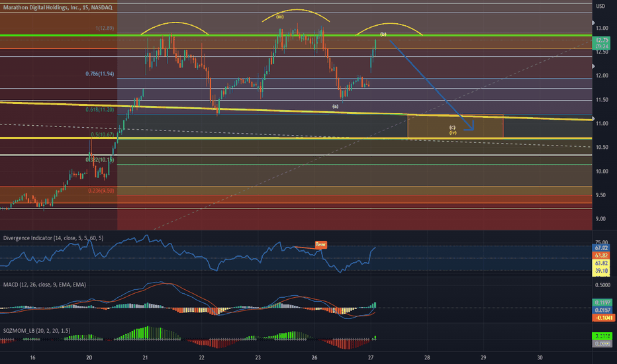The image size is (617, 364).
Task: Click the blue 67.02 indicator value tag
Action: (601, 248)
